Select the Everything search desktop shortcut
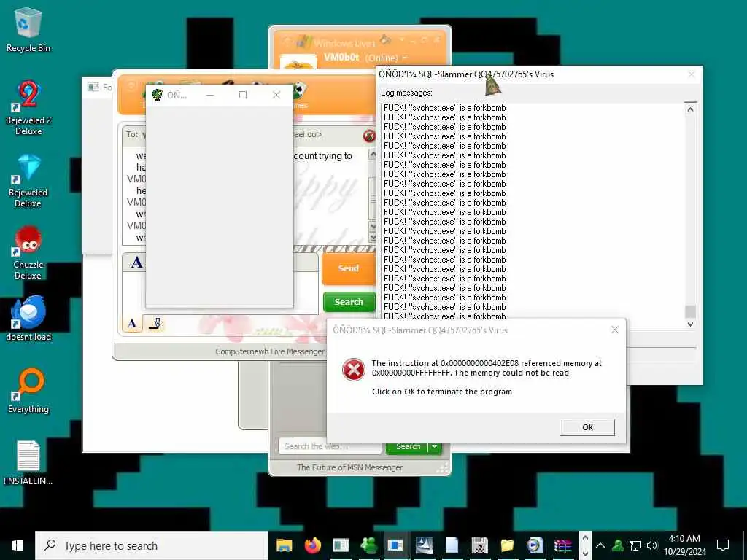Viewport: 747px width, 560px height. click(x=28, y=391)
